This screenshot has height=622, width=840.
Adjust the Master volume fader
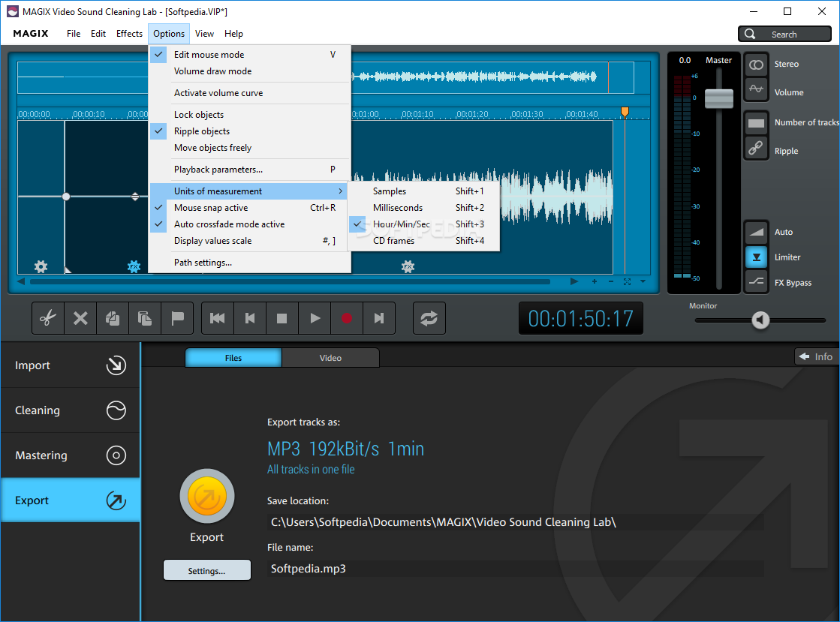click(x=718, y=98)
